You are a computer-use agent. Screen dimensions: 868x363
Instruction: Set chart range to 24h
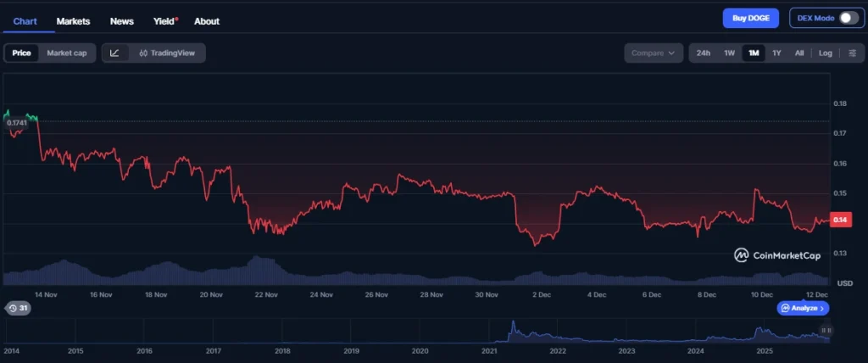pos(703,53)
